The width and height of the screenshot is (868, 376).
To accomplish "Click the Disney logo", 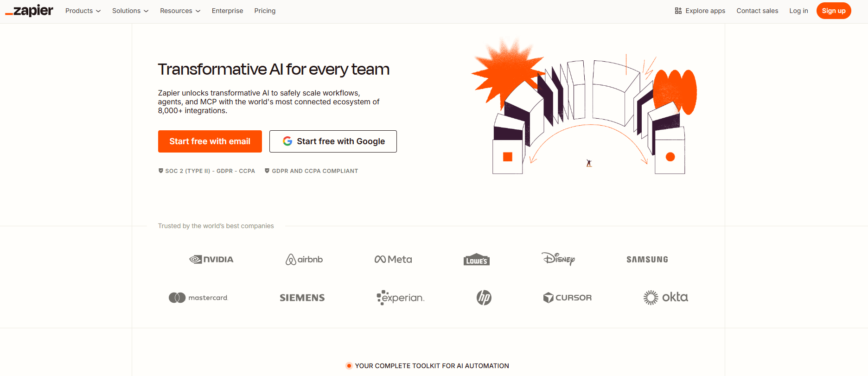I will pyautogui.click(x=558, y=259).
